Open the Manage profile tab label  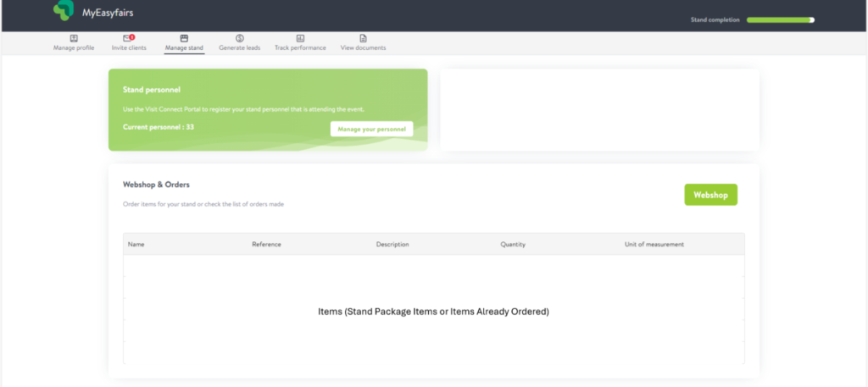point(74,48)
